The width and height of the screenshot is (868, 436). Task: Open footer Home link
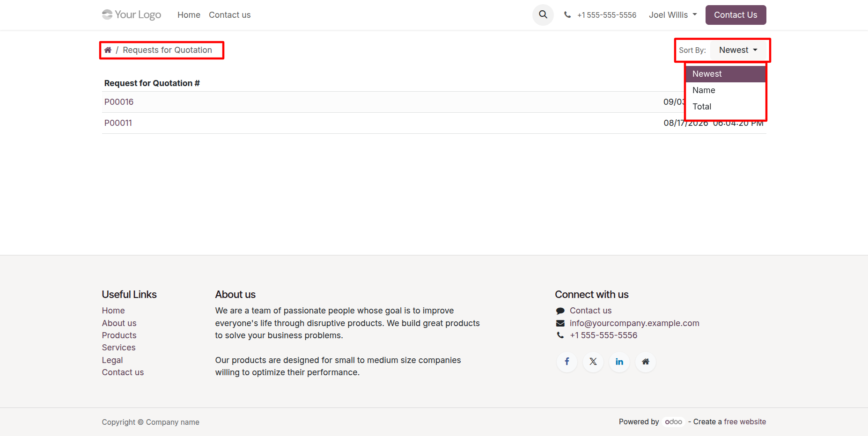(x=113, y=311)
